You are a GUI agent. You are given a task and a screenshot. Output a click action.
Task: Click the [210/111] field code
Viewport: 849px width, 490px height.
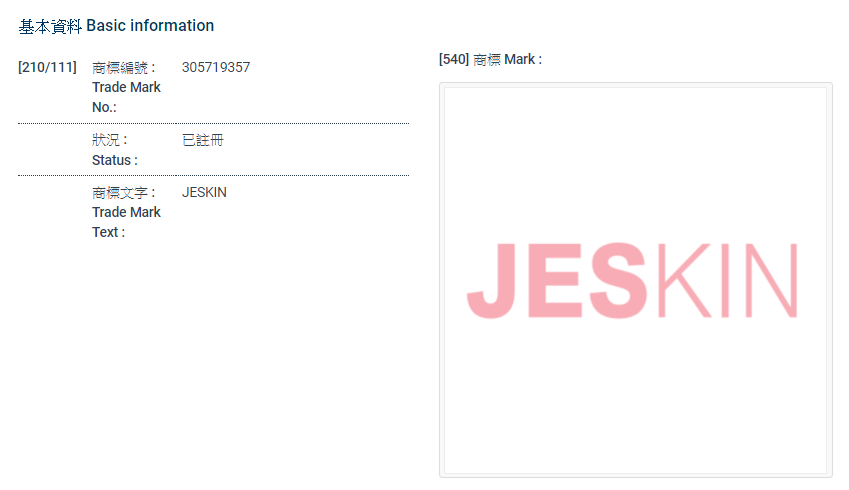(x=47, y=67)
